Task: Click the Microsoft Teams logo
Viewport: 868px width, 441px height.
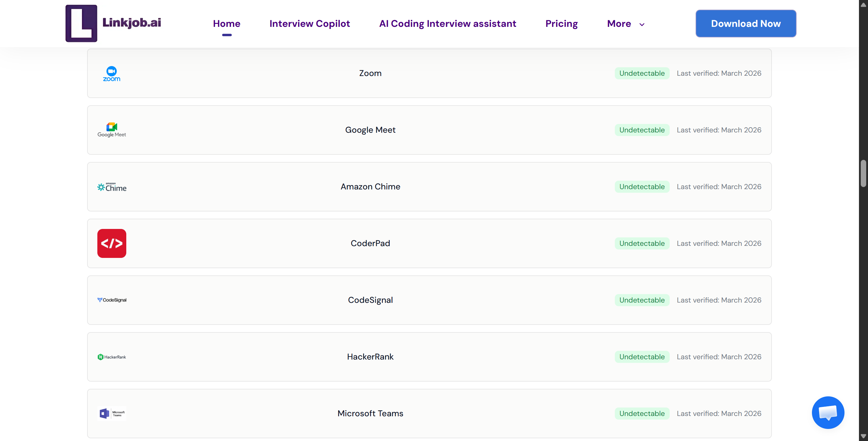Action: coord(112,413)
